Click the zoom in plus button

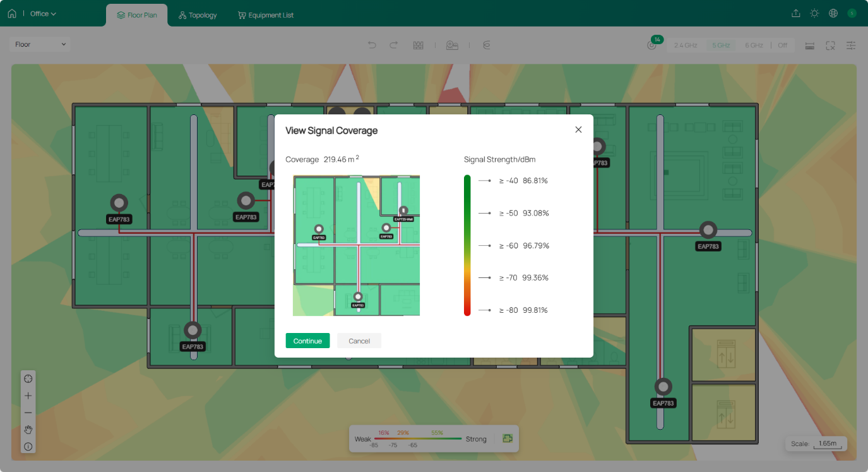click(x=28, y=396)
